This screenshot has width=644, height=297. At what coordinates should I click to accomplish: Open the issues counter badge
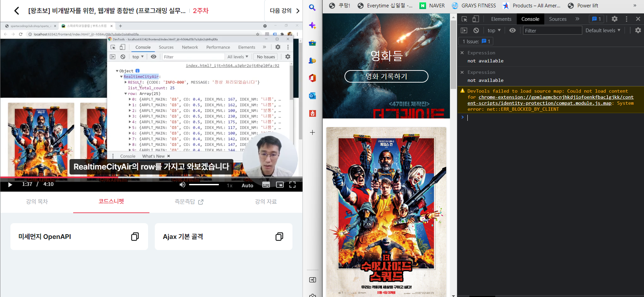point(597,19)
